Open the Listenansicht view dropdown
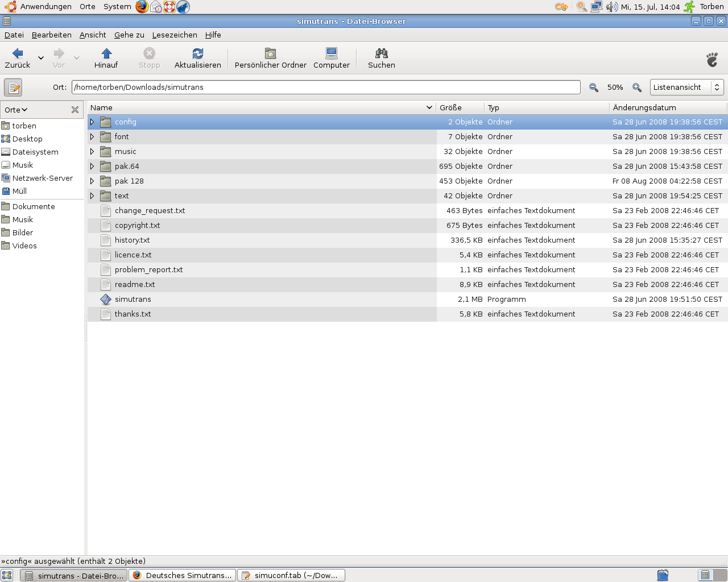This screenshot has width=728, height=582. point(686,88)
